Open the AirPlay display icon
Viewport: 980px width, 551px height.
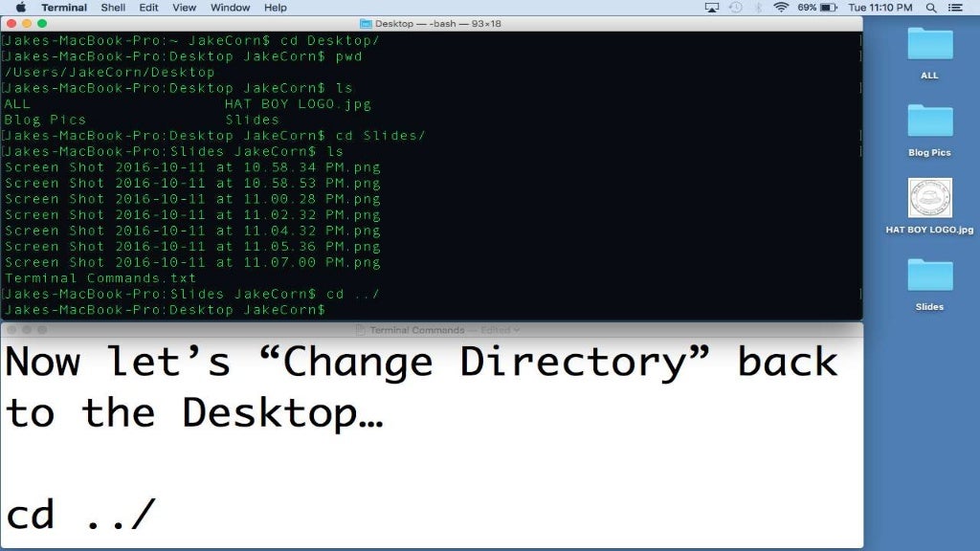coord(712,8)
